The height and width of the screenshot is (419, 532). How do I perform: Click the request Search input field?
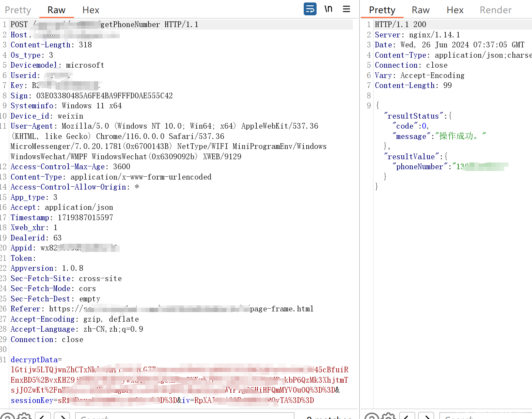coord(184,416)
